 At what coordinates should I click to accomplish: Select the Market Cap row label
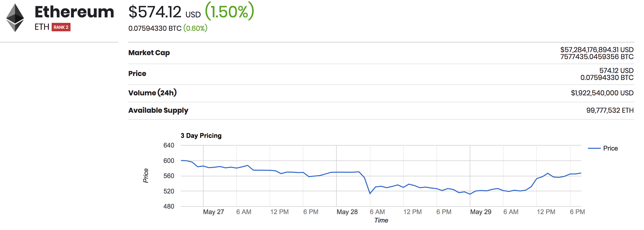149,53
